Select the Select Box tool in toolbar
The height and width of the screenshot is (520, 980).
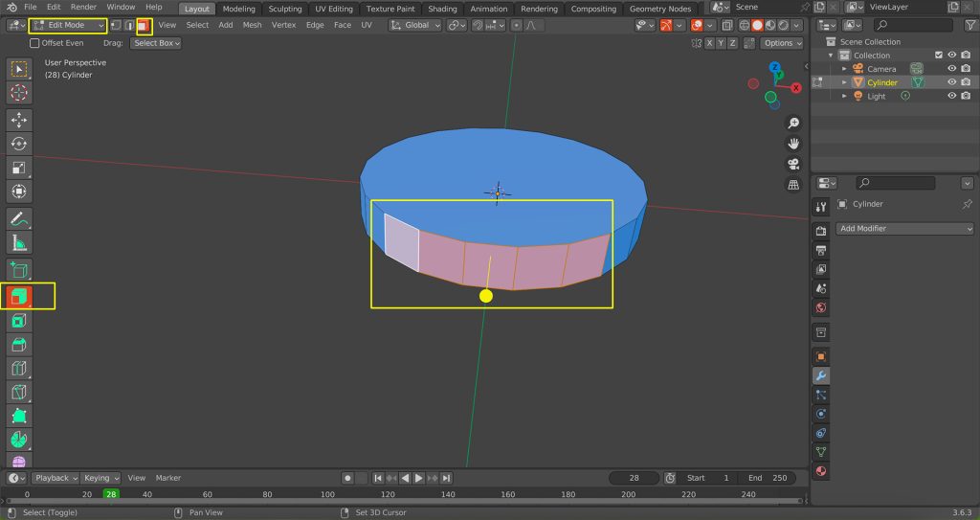pos(19,69)
